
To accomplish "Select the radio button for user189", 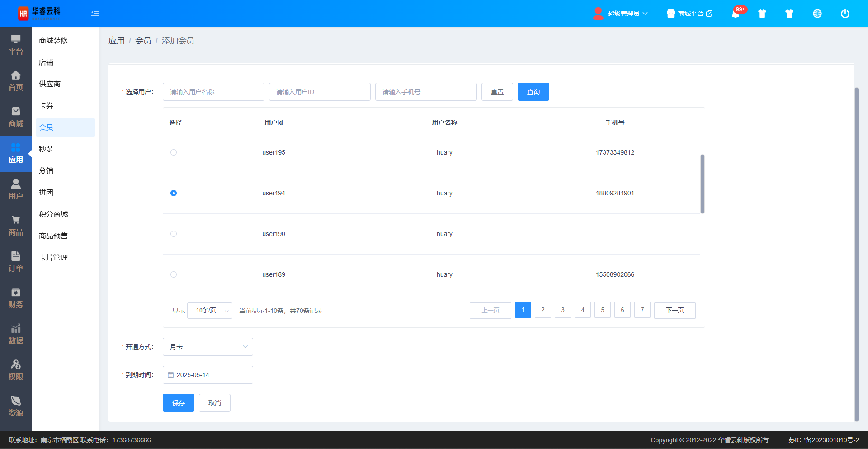I will coord(174,274).
